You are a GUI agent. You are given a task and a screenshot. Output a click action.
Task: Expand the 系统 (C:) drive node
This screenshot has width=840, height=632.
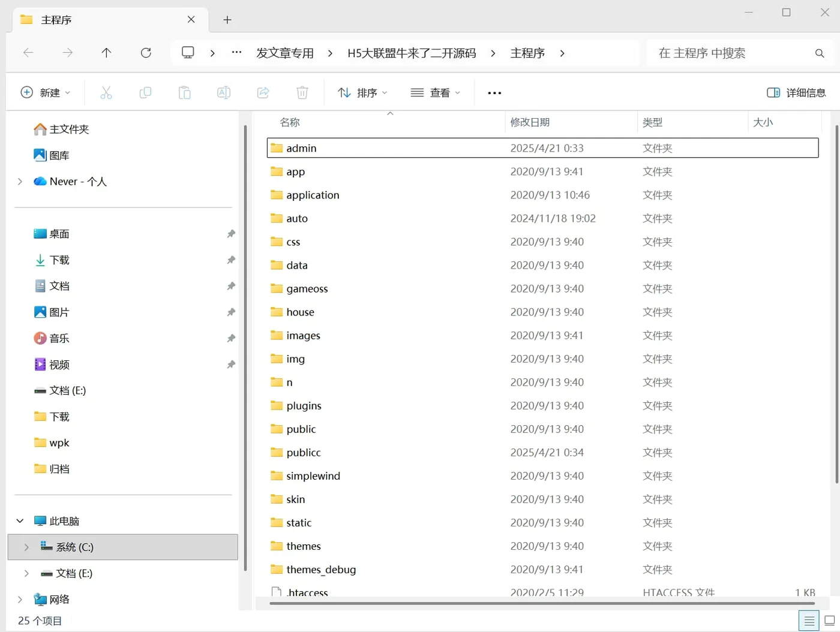pyautogui.click(x=26, y=547)
